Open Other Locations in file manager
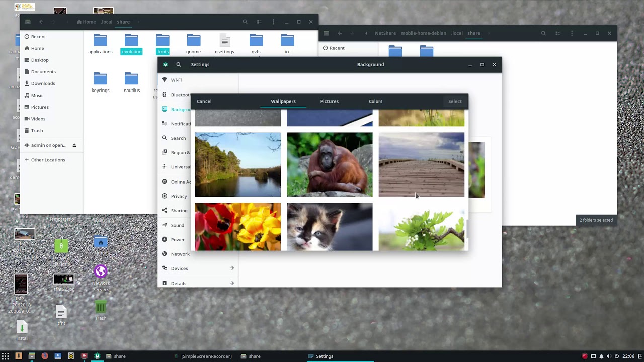 [x=52, y=160]
